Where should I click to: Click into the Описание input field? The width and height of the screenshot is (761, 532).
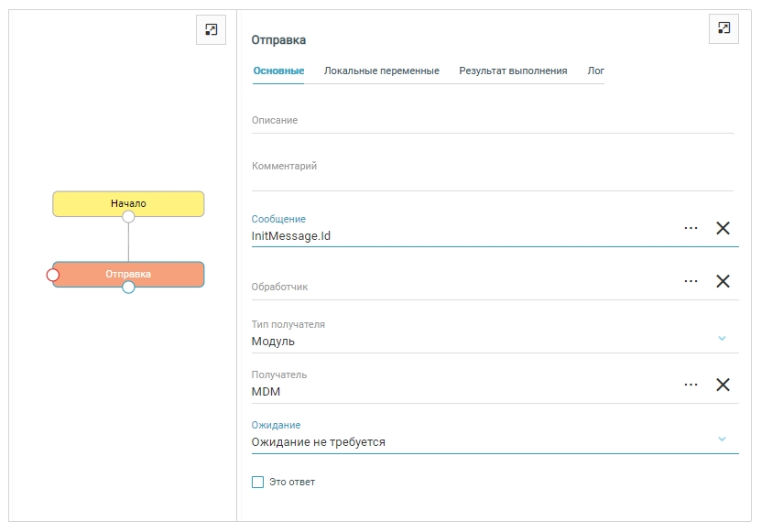coord(492,121)
